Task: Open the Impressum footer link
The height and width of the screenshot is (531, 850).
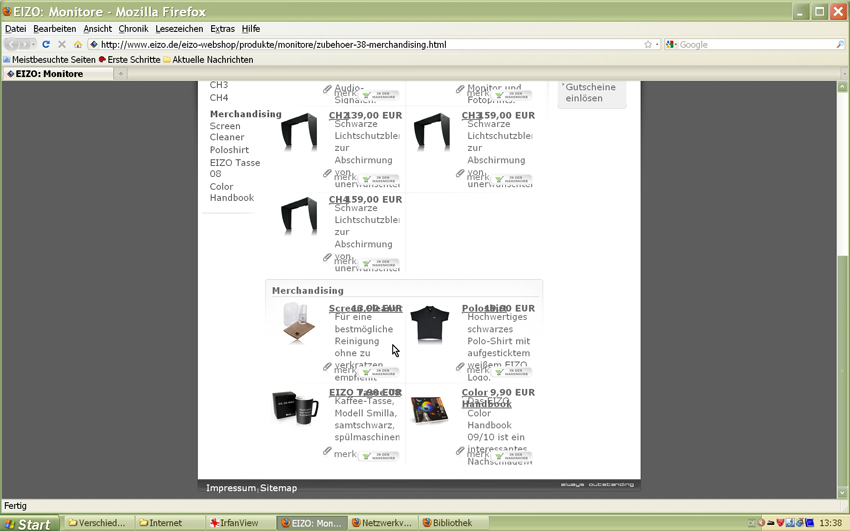Action: 230,488
